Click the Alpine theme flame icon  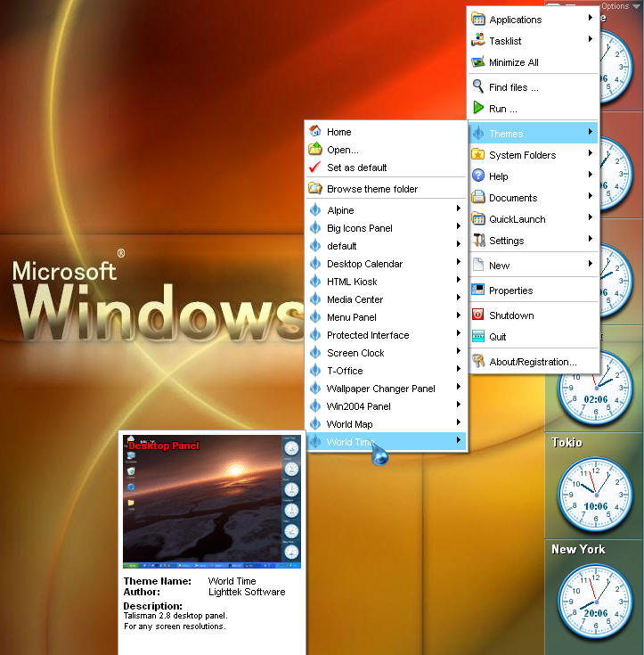pos(315,209)
